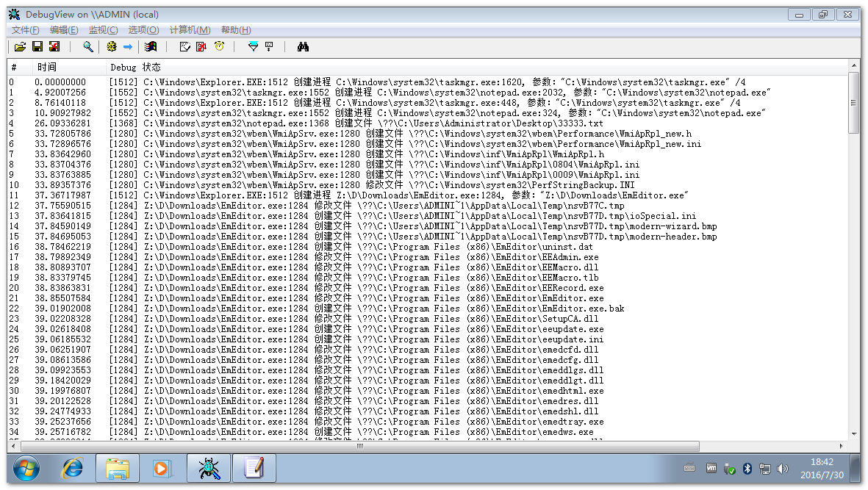Click the floppy disk icon with red mark

pyautogui.click(x=54, y=47)
